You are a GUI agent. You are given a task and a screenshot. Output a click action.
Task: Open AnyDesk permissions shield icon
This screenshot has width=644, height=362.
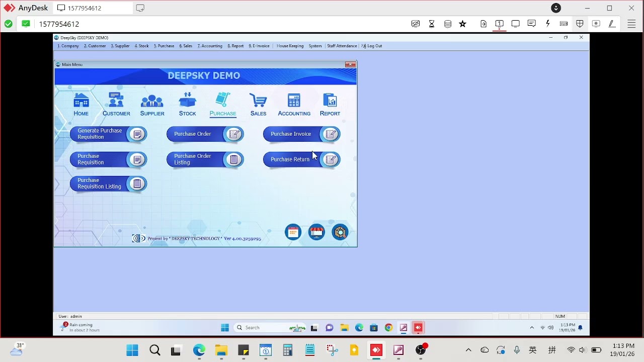click(x=580, y=24)
